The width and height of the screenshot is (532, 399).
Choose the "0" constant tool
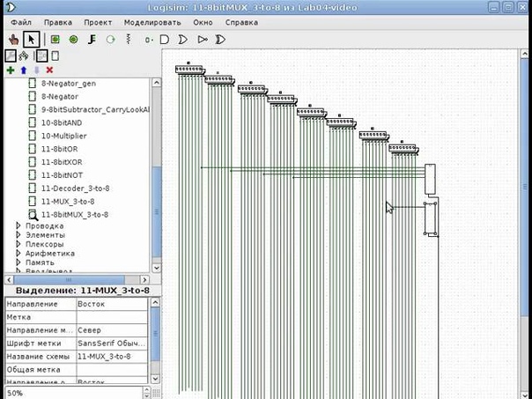click(148, 40)
